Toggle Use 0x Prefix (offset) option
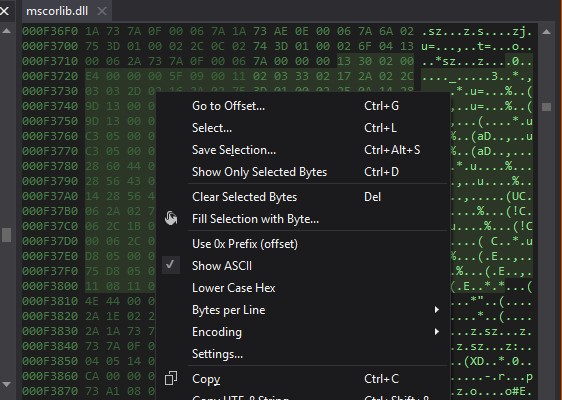Screen dimensions: 562x400 [303, 244]
